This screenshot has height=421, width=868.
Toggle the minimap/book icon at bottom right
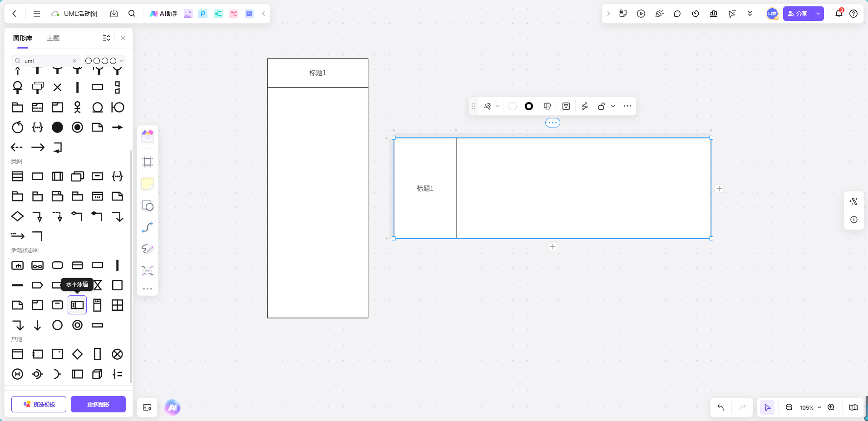[x=853, y=407]
